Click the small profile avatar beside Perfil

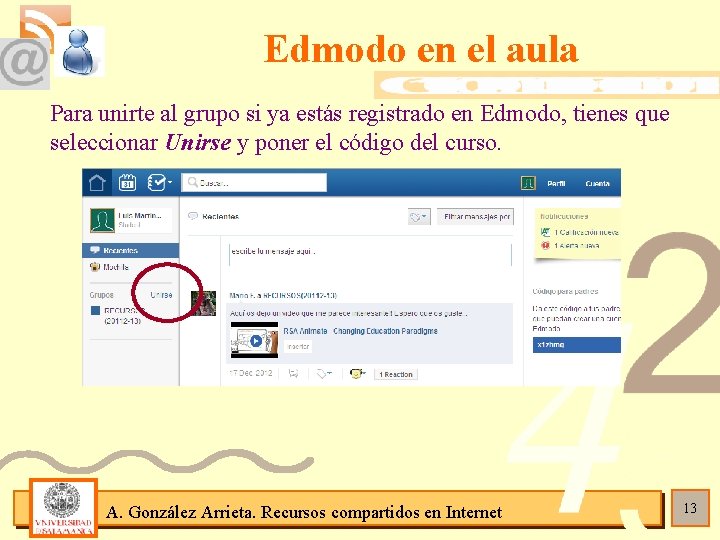528,183
